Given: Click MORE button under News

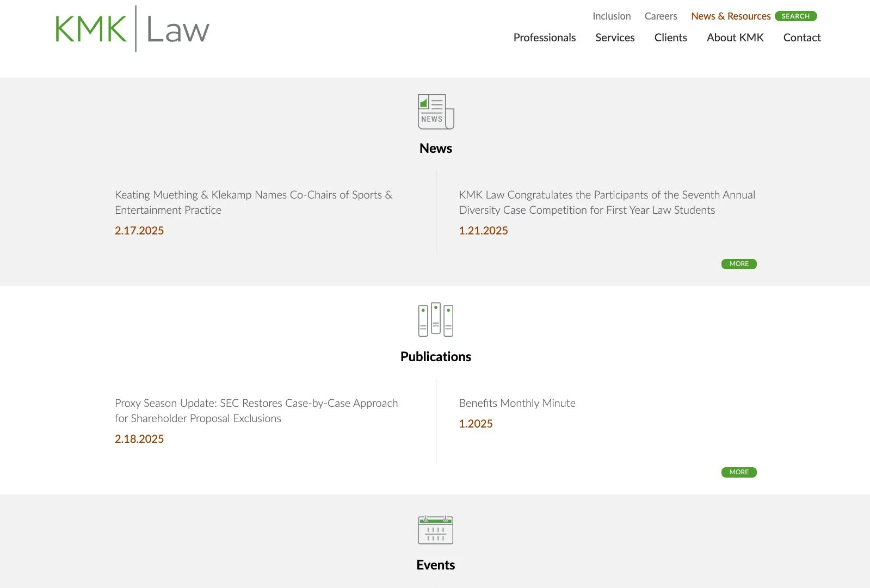Looking at the screenshot, I should [x=739, y=264].
